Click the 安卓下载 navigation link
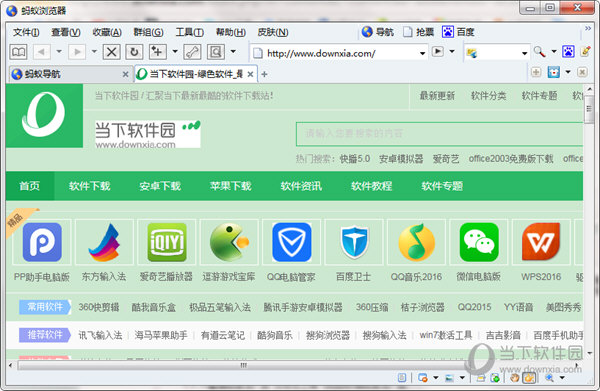The width and height of the screenshot is (600, 391). click(x=160, y=186)
